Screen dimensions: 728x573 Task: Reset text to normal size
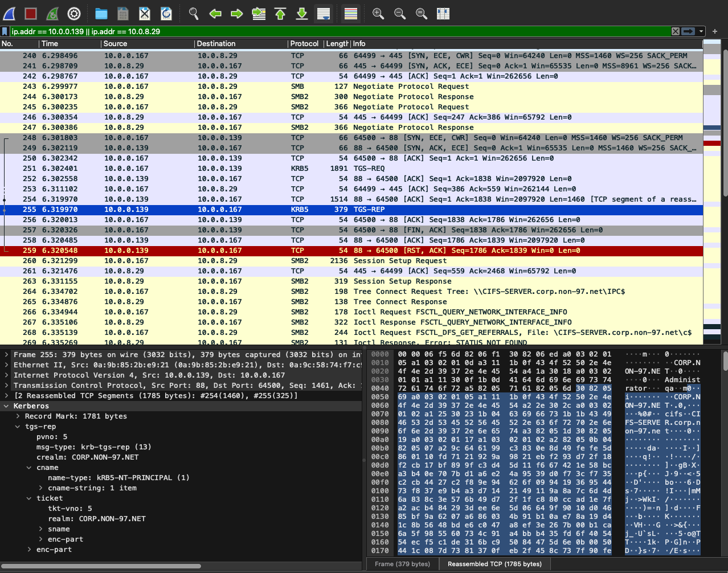pyautogui.click(x=422, y=13)
